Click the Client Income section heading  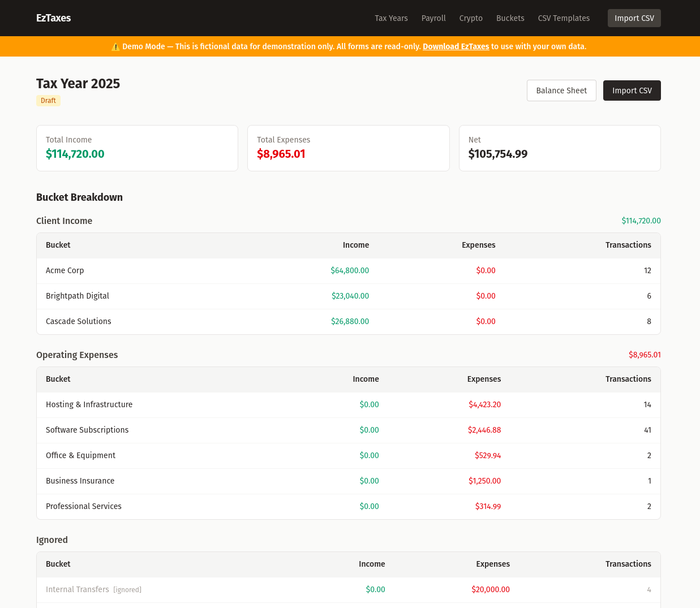(64, 221)
